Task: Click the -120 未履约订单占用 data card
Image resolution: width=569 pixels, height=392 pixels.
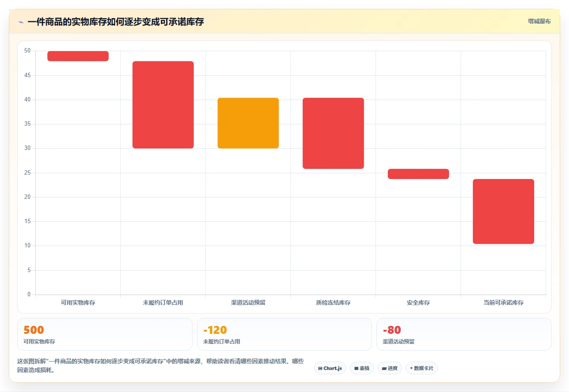Action: pyautogui.click(x=285, y=334)
